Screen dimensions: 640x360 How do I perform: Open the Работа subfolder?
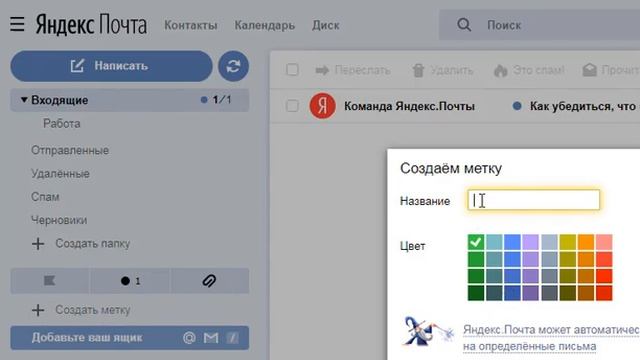click(x=62, y=124)
